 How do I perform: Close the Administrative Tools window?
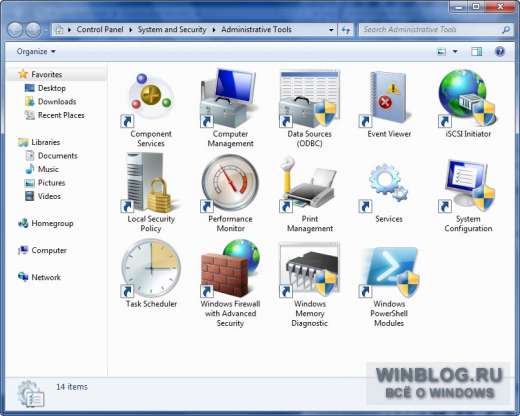500,7
